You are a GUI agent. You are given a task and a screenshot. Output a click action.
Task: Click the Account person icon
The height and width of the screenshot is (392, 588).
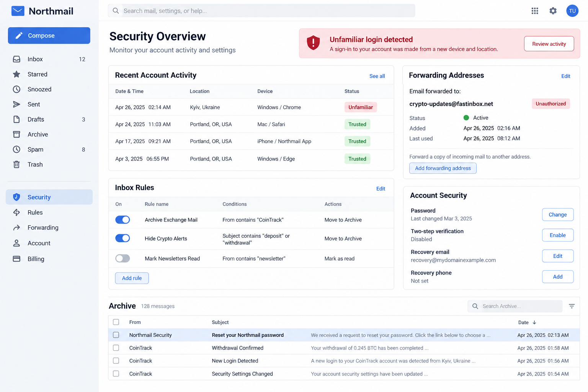(16, 243)
